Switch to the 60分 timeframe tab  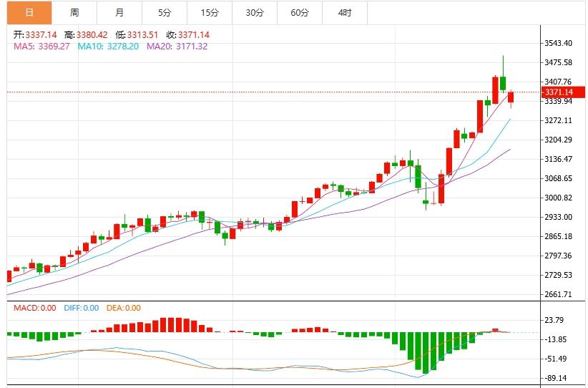point(300,13)
